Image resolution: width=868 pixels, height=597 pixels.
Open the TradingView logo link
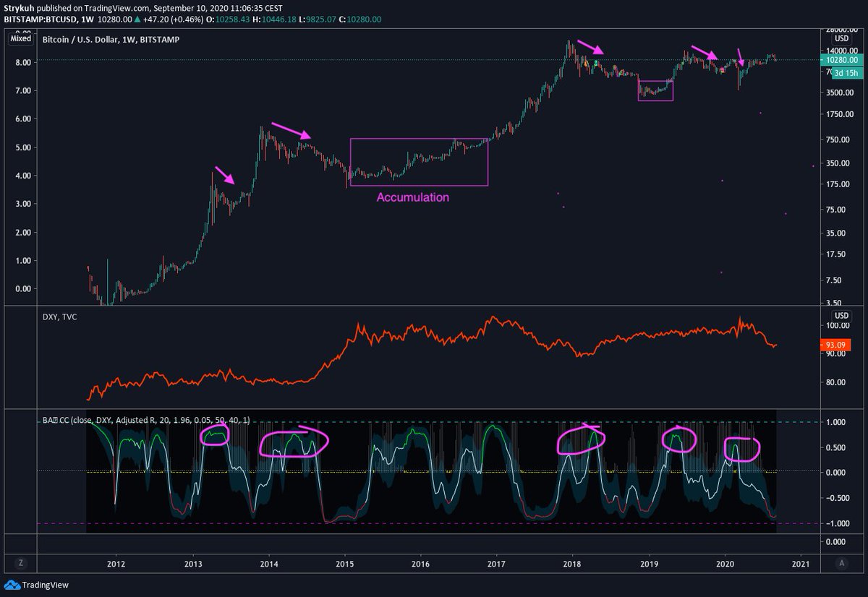coord(36,585)
